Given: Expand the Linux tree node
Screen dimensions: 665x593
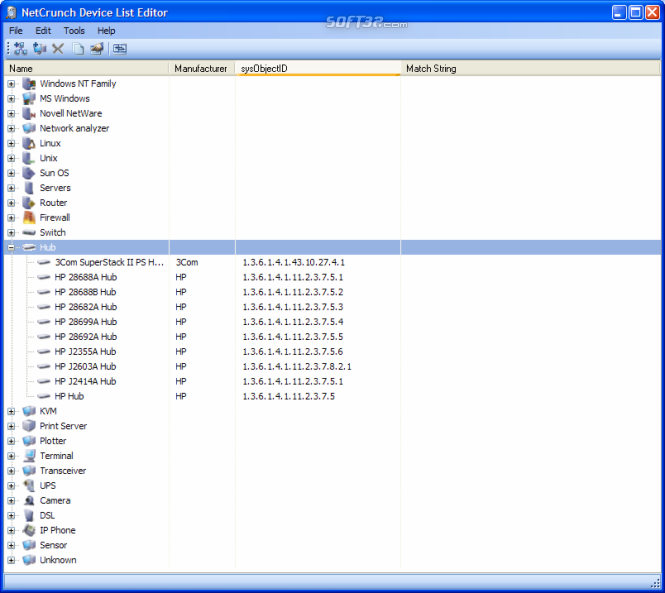Looking at the screenshot, I should pyautogui.click(x=11, y=143).
